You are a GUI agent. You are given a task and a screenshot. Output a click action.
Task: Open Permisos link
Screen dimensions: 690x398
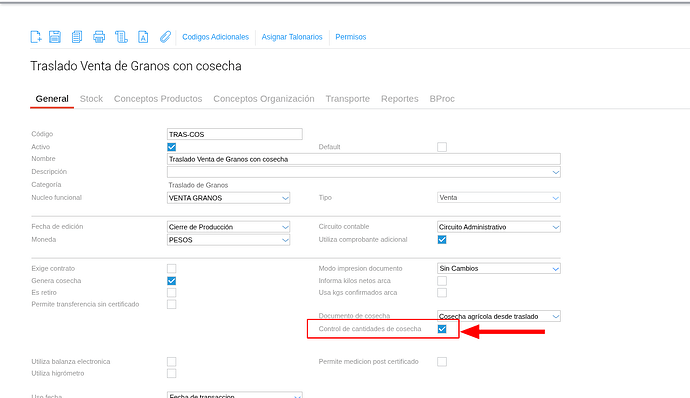pyautogui.click(x=351, y=37)
